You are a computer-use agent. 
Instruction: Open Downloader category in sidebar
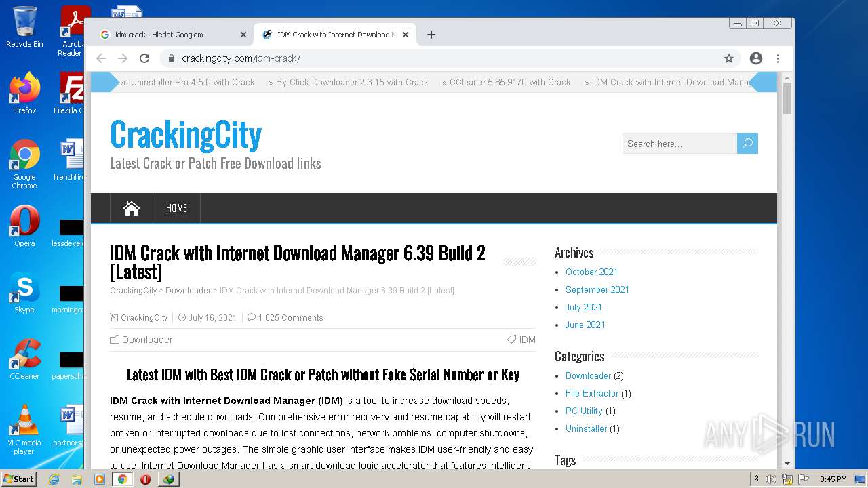click(588, 375)
